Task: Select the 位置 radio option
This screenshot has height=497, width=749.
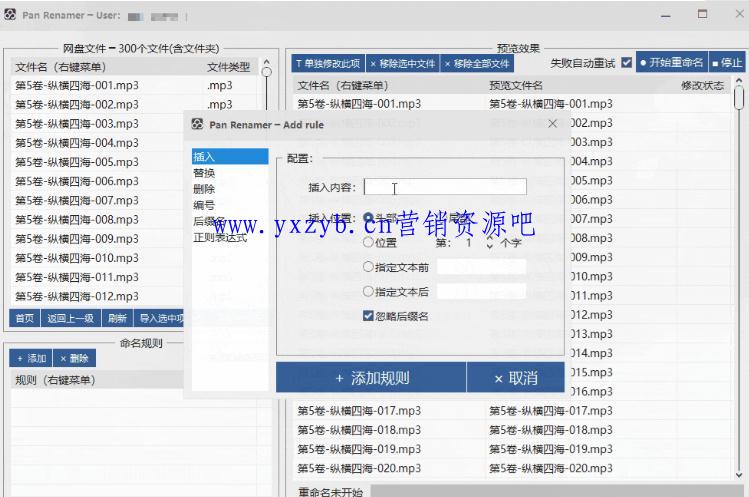Action: pyautogui.click(x=368, y=242)
